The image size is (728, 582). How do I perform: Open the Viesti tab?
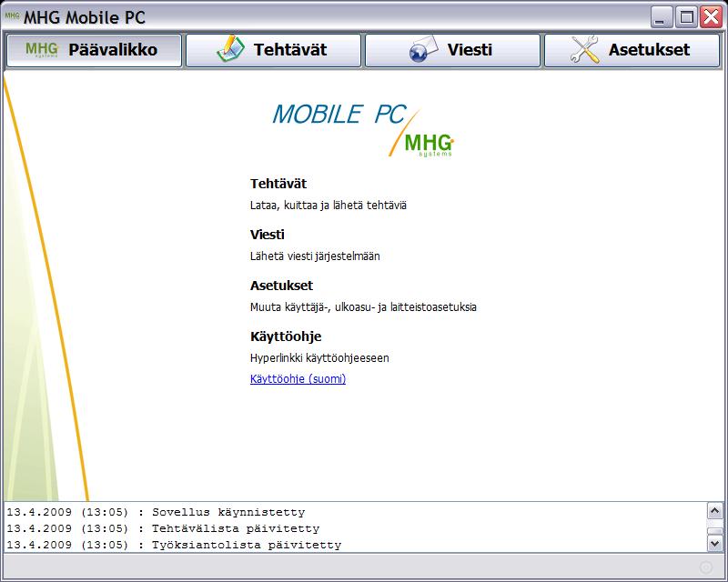click(452, 50)
